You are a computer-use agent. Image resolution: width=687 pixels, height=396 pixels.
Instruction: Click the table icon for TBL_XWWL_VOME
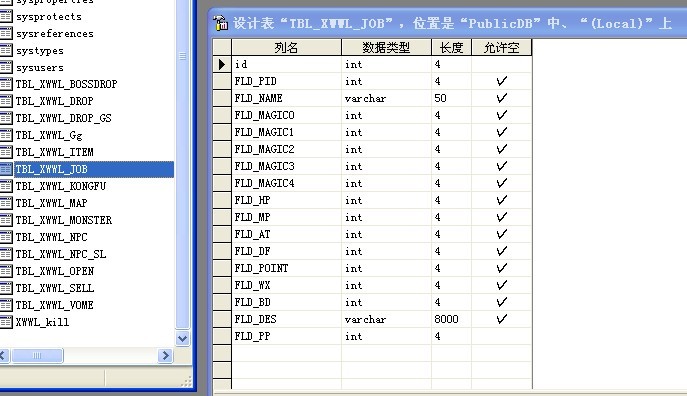6,305
